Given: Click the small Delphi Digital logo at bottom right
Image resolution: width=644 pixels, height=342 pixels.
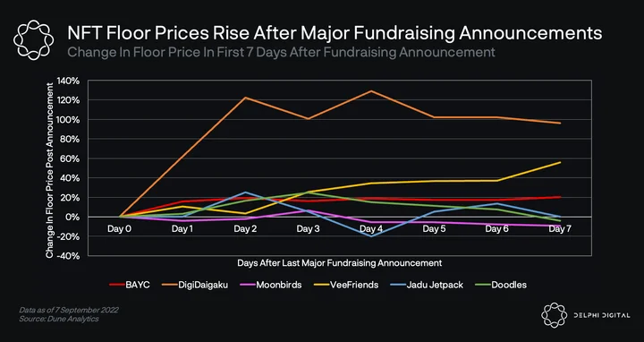Looking at the screenshot, I should point(554,315).
